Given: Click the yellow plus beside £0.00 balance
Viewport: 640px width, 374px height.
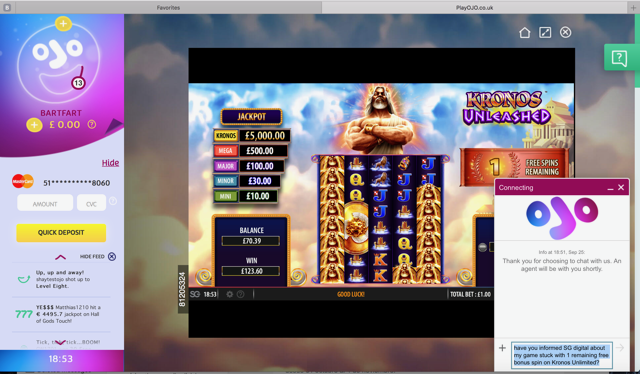Looking at the screenshot, I should click(x=34, y=125).
